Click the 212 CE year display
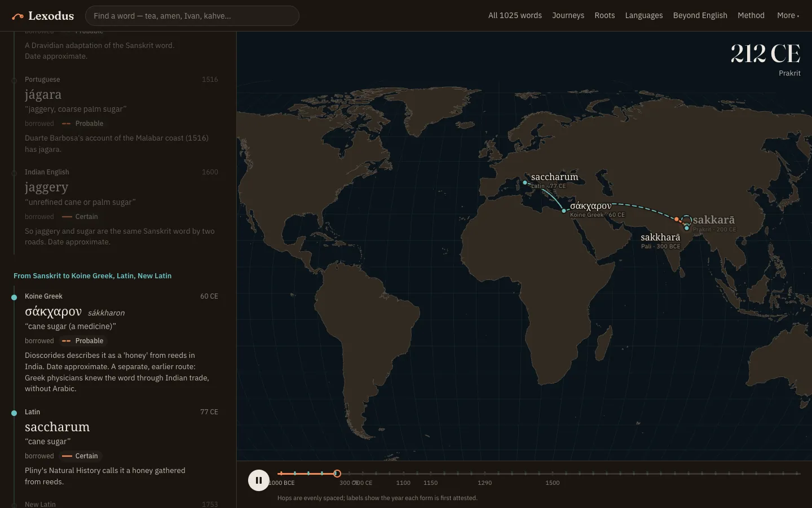Viewport: 812px width, 508px height. (x=765, y=54)
